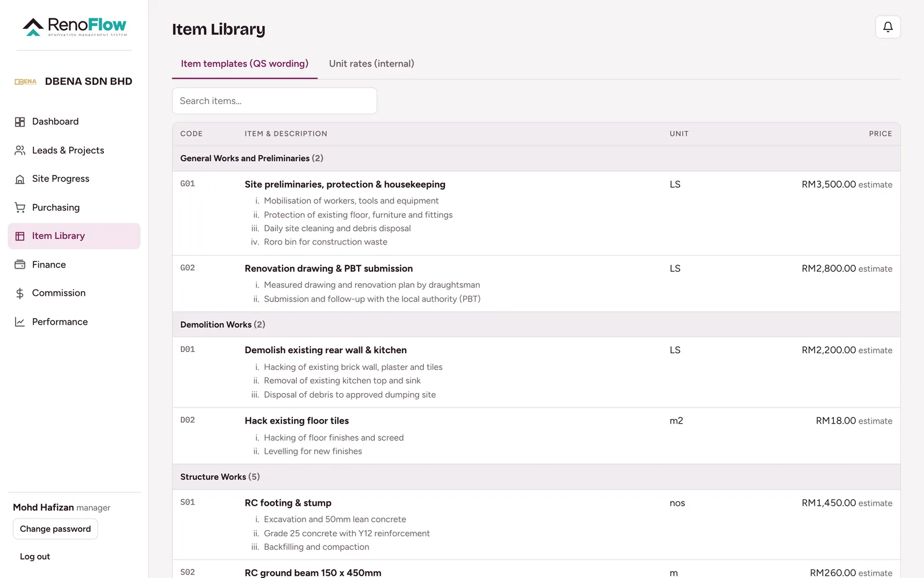The width and height of the screenshot is (924, 578).
Task: Navigate to Purchasing
Action: pyautogui.click(x=74, y=208)
